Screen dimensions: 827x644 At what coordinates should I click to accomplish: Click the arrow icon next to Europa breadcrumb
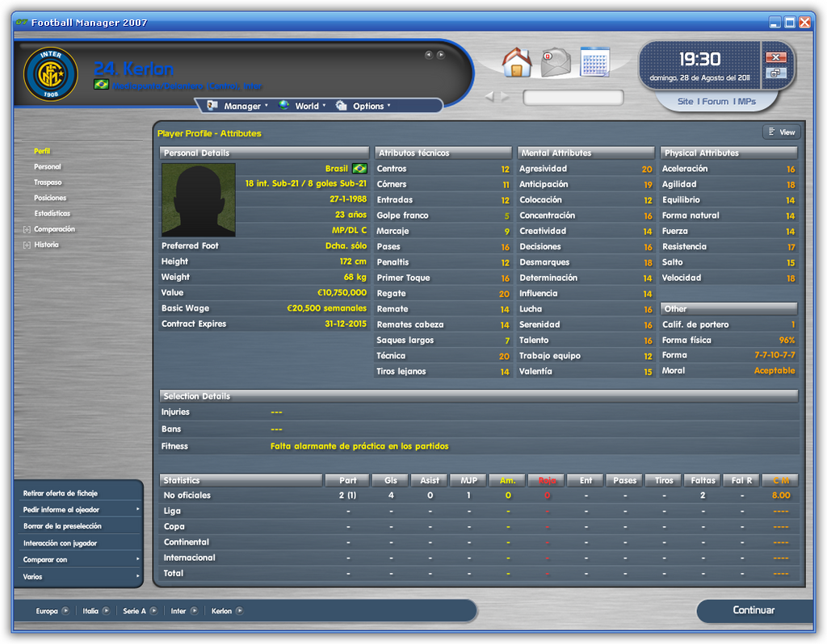click(65, 611)
